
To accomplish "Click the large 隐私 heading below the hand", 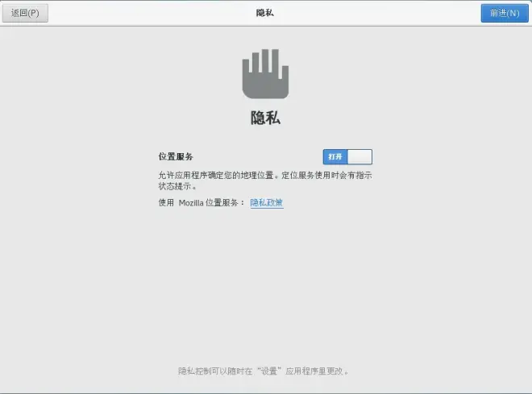I will [265, 118].
